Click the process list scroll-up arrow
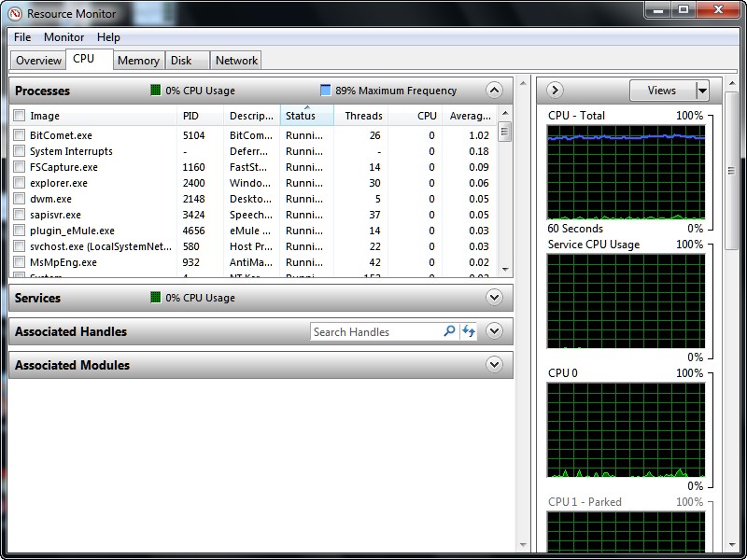 point(505,113)
